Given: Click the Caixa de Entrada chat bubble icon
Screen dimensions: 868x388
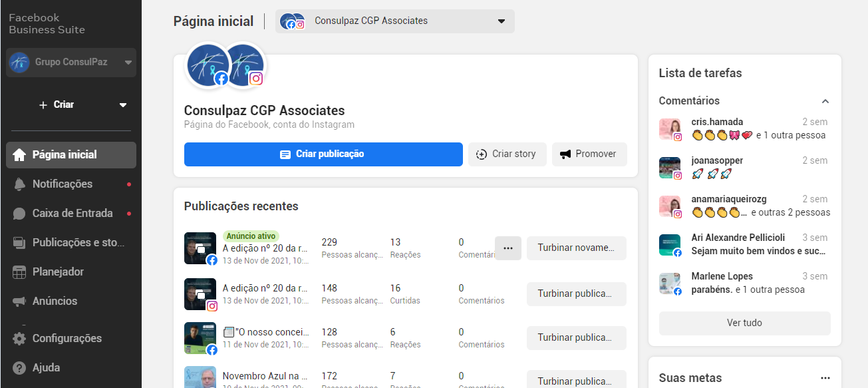Looking at the screenshot, I should coord(20,213).
